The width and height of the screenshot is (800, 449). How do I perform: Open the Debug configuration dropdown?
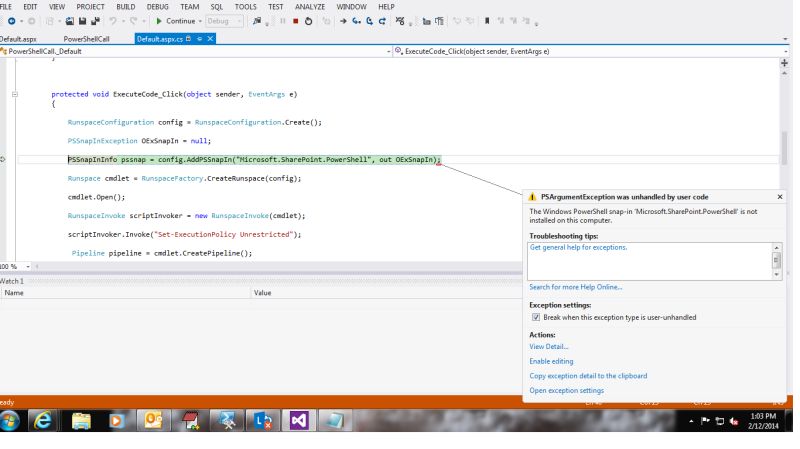[x=224, y=21]
